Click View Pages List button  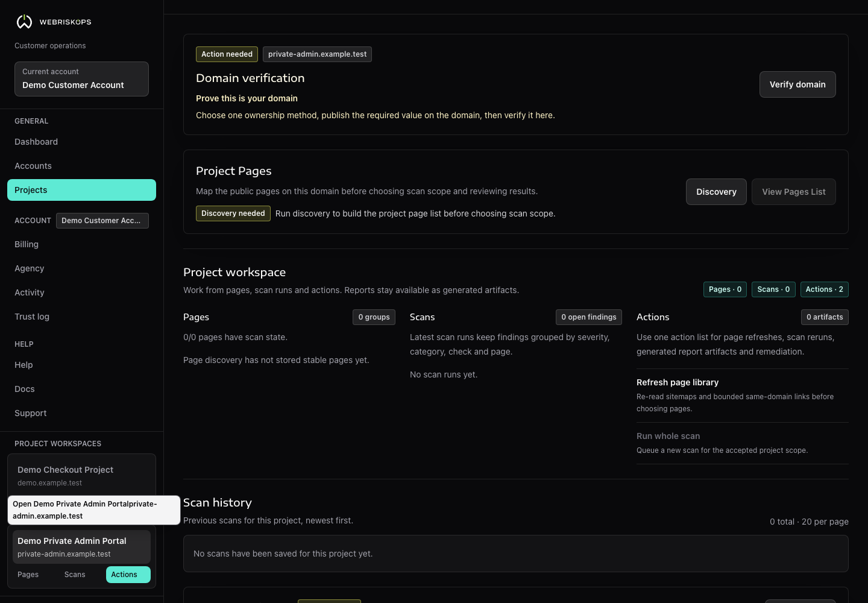click(794, 192)
